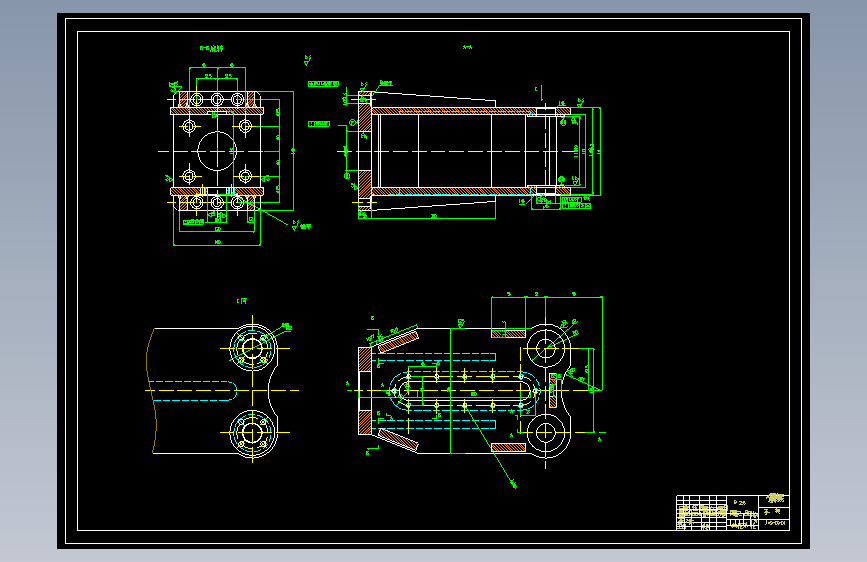
Task: Select the hatched block beside the lower lug
Action: 508,447
